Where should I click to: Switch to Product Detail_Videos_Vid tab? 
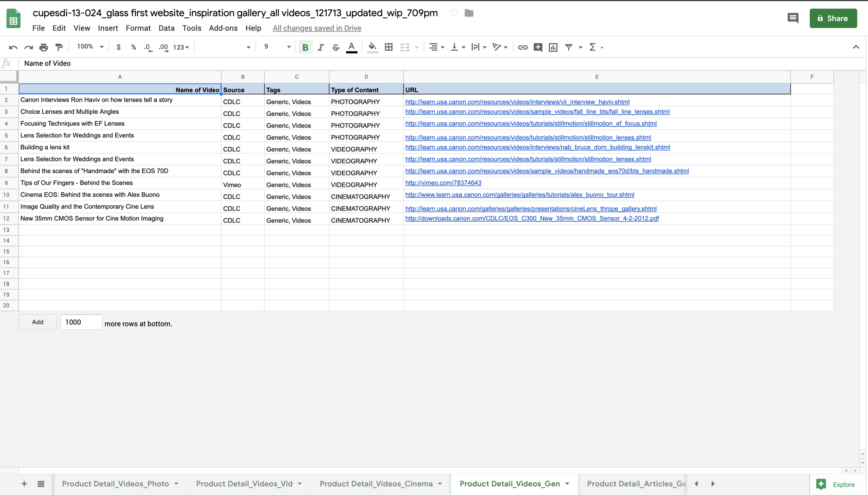tap(244, 484)
